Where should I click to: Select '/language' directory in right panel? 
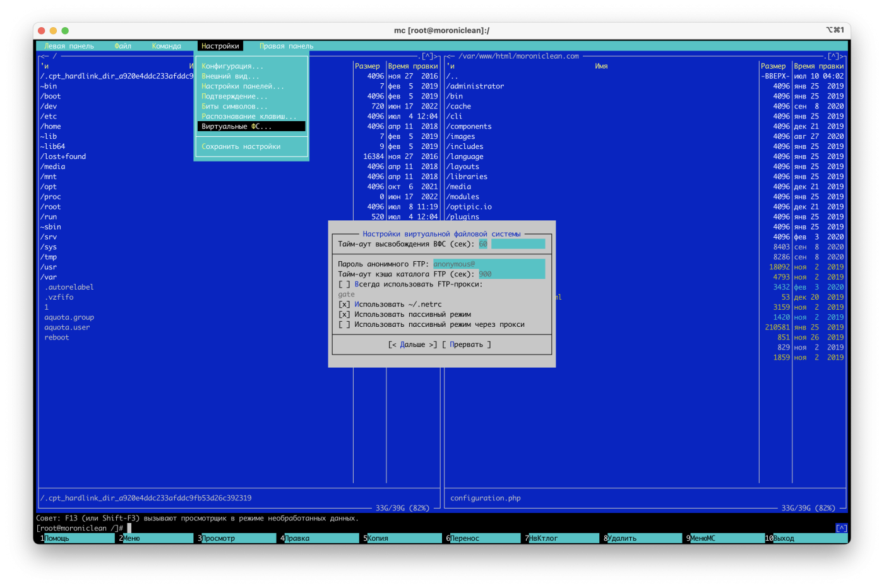pyautogui.click(x=465, y=157)
